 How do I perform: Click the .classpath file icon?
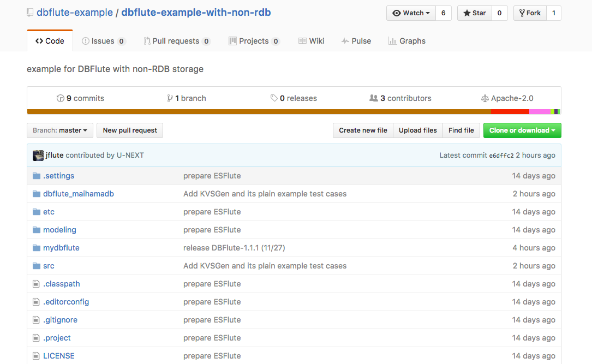click(36, 284)
